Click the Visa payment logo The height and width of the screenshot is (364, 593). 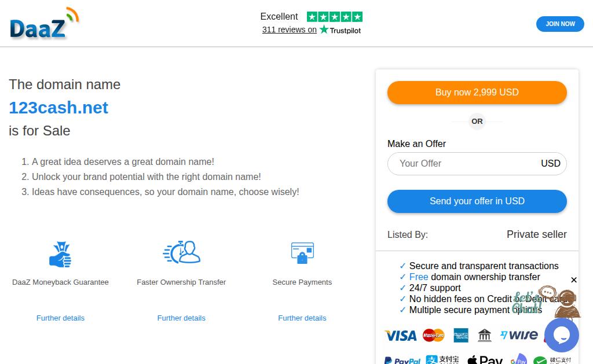click(x=401, y=336)
